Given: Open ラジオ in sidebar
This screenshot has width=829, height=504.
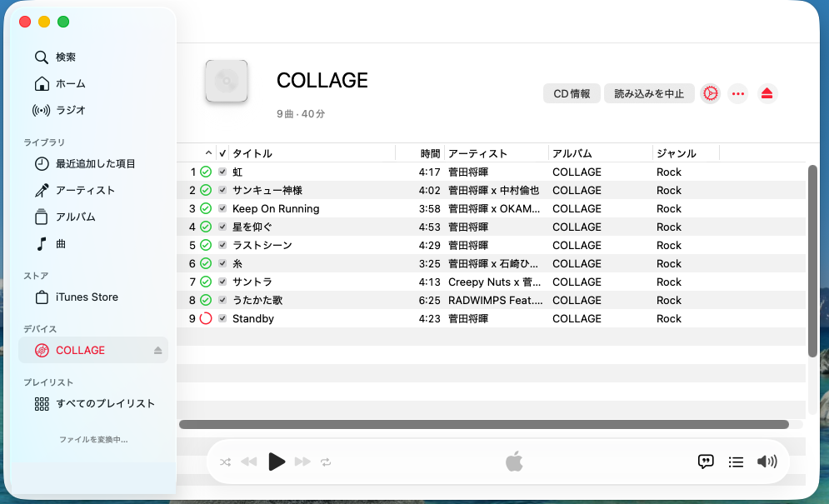Looking at the screenshot, I should tap(58, 110).
